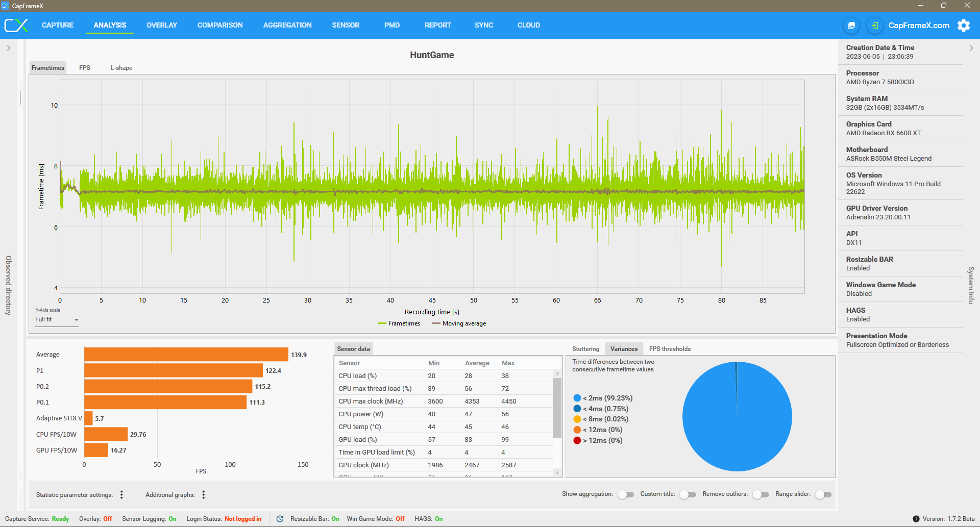Enable the Range slider switch

pos(823,494)
